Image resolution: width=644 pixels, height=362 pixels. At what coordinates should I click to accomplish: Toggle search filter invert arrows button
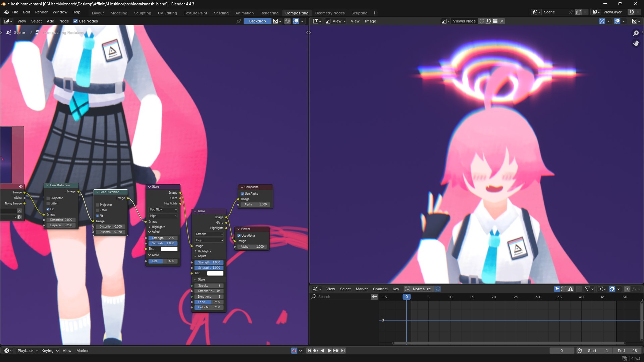(x=375, y=297)
